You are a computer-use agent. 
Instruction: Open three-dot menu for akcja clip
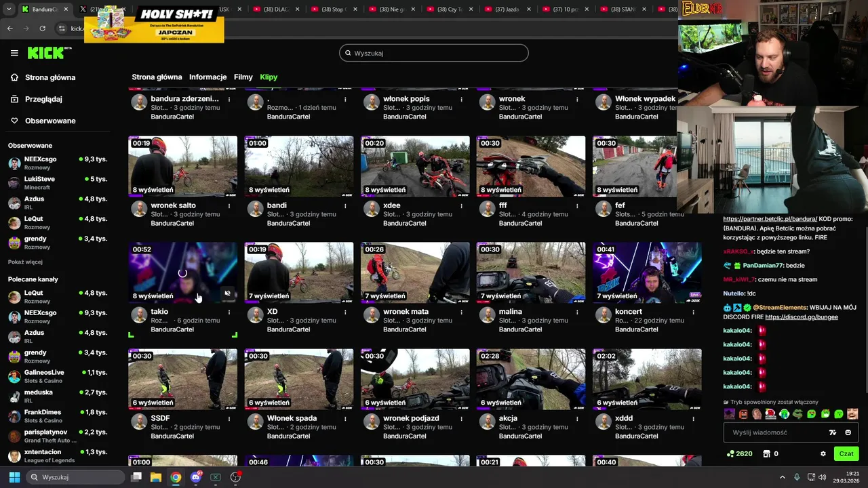click(577, 418)
